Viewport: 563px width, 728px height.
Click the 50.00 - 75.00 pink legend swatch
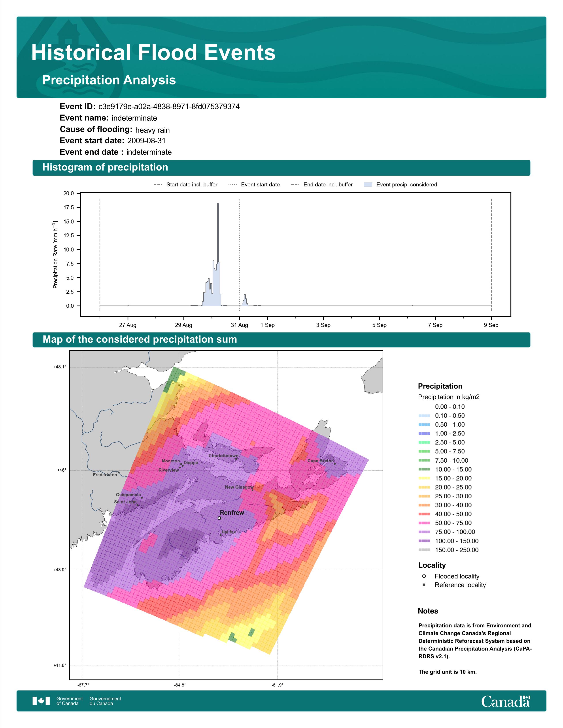click(424, 523)
